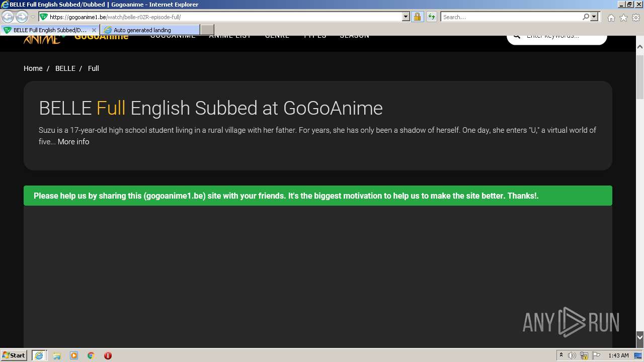Screen dimensions: 644x362
Task: Click the red security taskbar icon
Action: coord(108,355)
